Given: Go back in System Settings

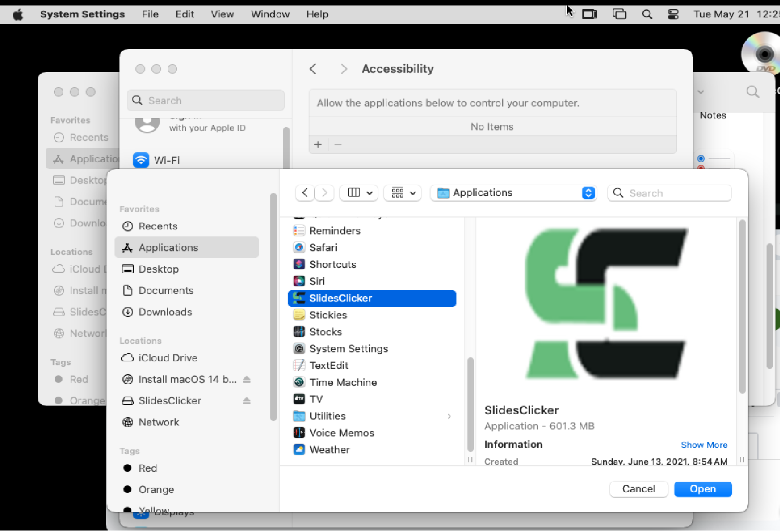Looking at the screenshot, I should click(313, 69).
